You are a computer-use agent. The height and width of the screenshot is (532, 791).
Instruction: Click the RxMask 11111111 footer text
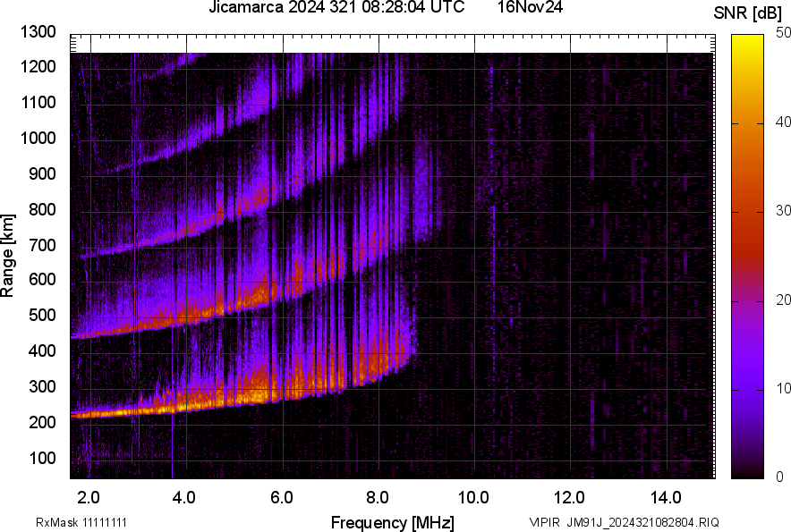(81, 522)
